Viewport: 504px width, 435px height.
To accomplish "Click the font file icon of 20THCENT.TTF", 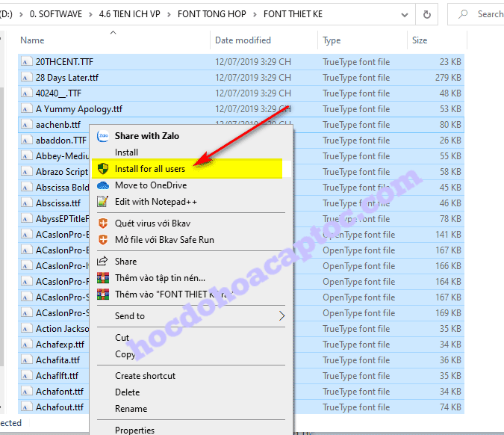I will [x=26, y=62].
